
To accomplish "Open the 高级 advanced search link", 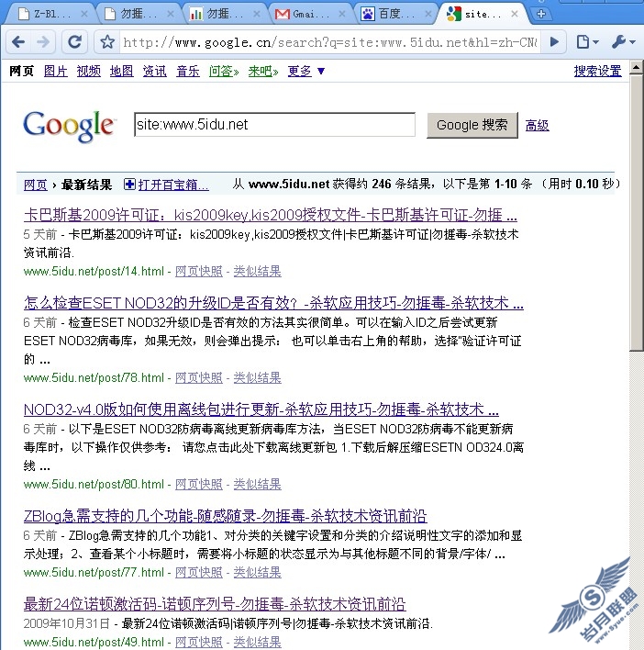I will click(x=538, y=125).
